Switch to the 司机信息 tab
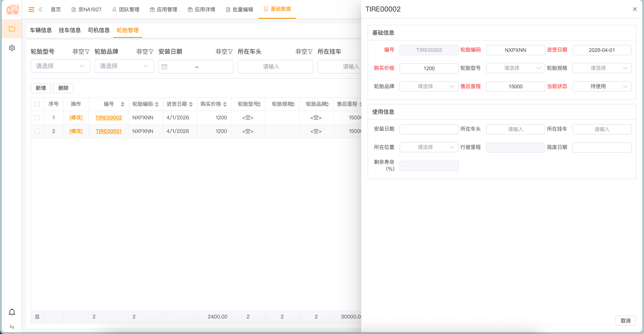This screenshot has width=644, height=334. pyautogui.click(x=99, y=30)
